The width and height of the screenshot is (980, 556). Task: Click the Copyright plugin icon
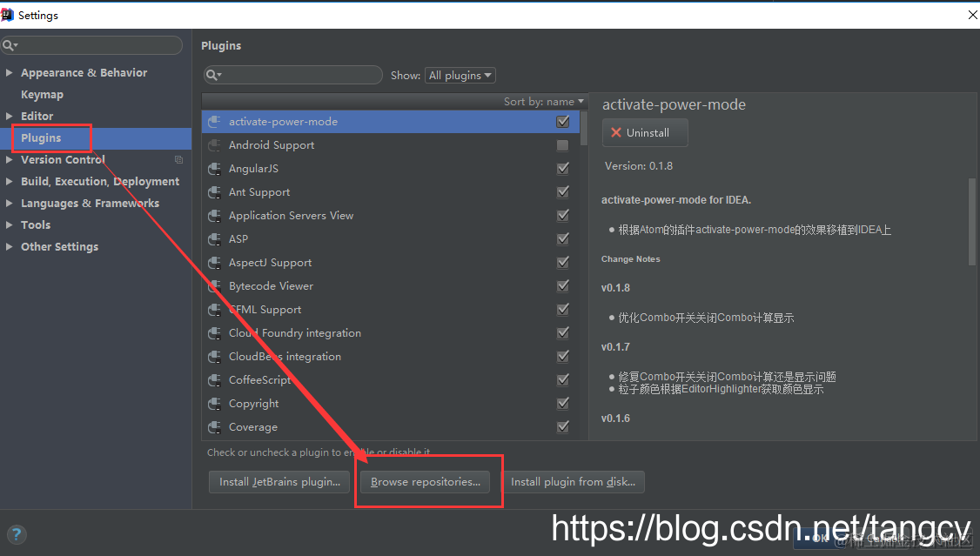point(214,404)
